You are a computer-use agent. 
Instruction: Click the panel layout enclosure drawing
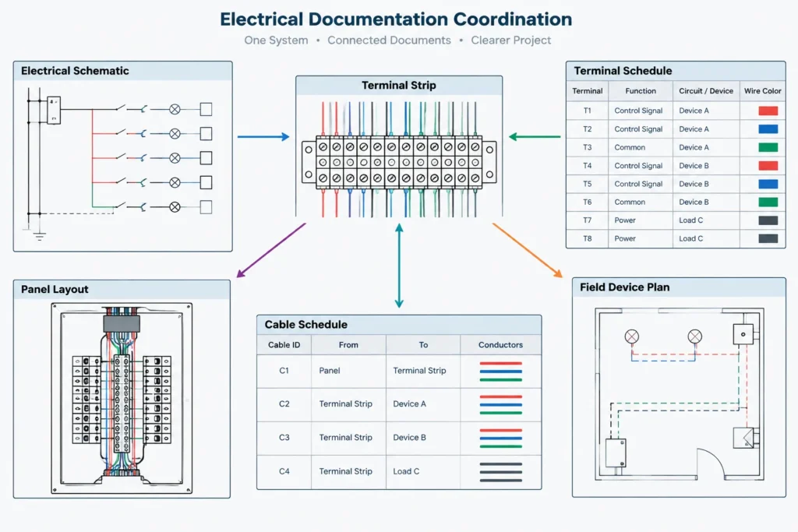click(122, 398)
